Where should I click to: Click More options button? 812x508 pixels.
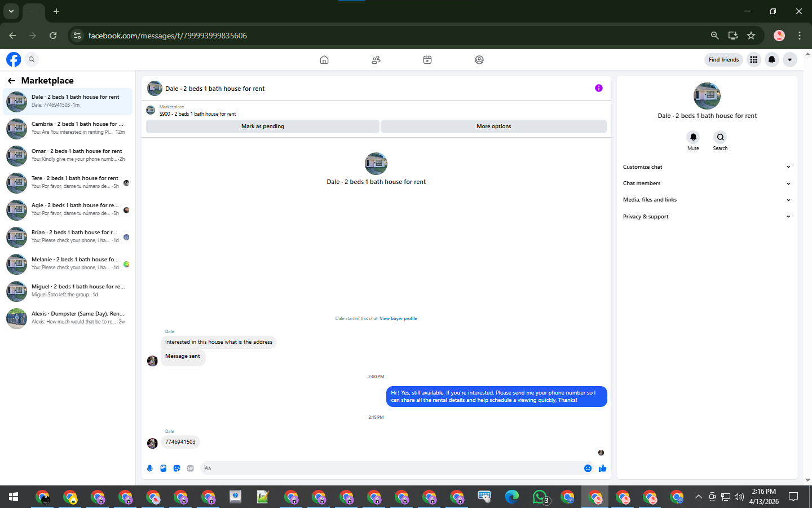pyautogui.click(x=494, y=126)
